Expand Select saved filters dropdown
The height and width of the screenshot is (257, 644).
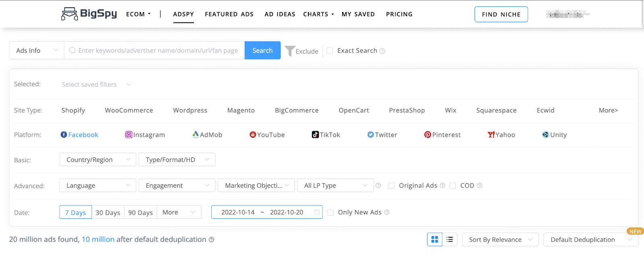click(x=97, y=84)
